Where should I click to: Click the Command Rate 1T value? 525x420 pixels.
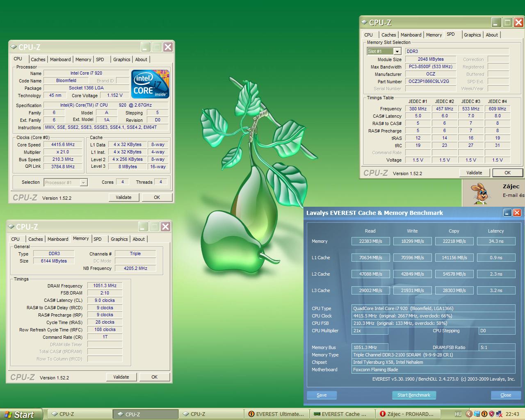(105, 337)
